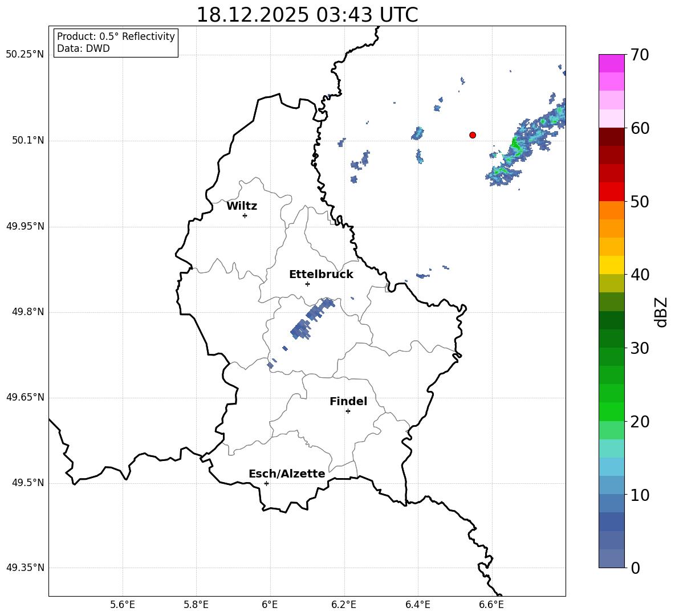
Task: Click the 0 tick label on colorbar
Action: coord(636,568)
